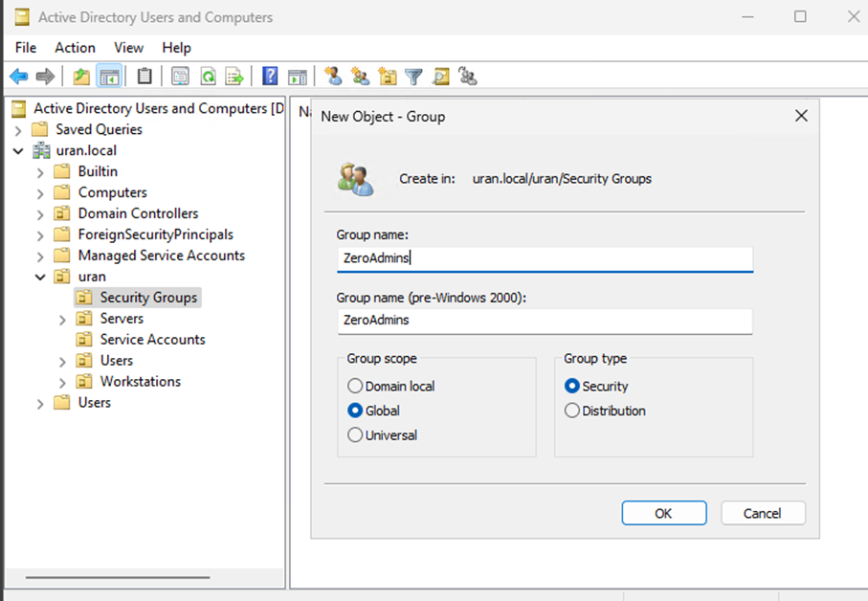Screen dimensions: 868x601
Task: Click the Create new organizational unit icon
Action: point(388,76)
